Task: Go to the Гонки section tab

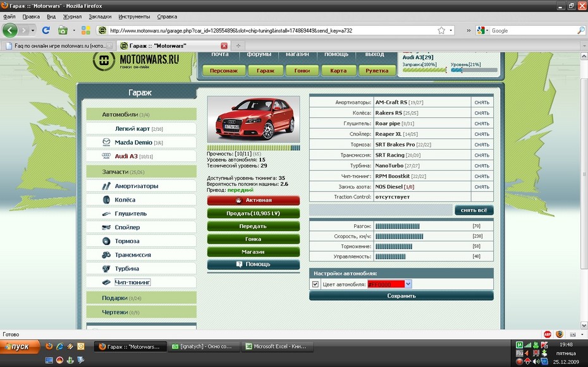Action: click(302, 70)
